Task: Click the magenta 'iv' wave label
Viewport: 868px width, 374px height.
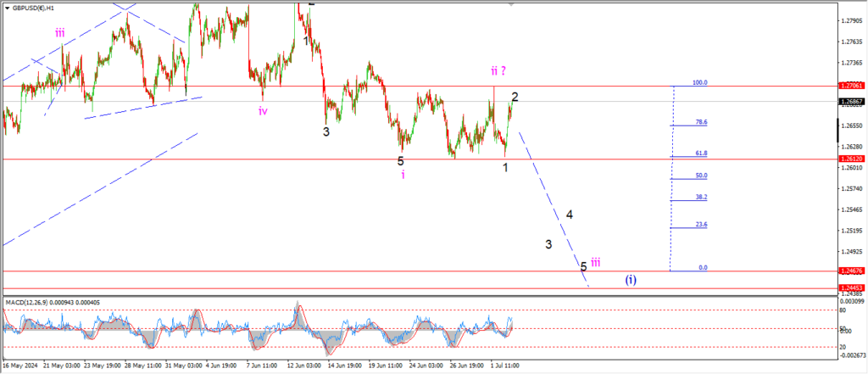Action: point(264,110)
